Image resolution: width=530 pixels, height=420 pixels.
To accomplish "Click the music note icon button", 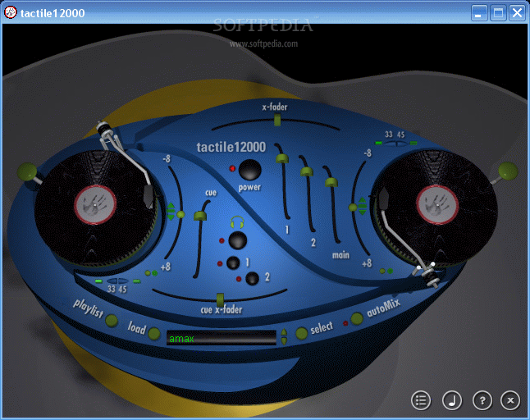I will (452, 400).
